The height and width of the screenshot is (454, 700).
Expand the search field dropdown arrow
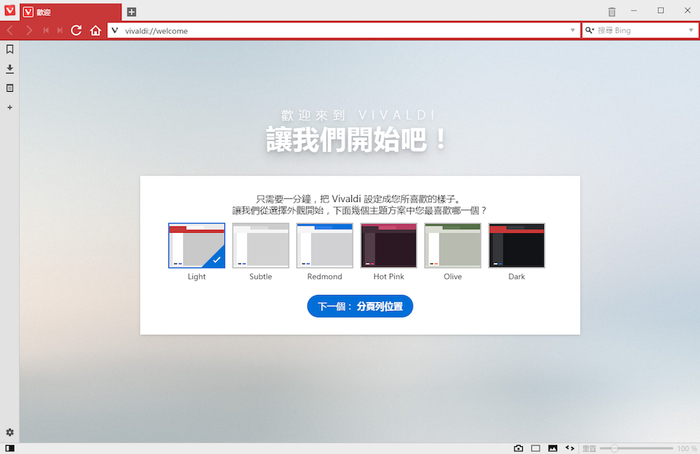click(691, 30)
